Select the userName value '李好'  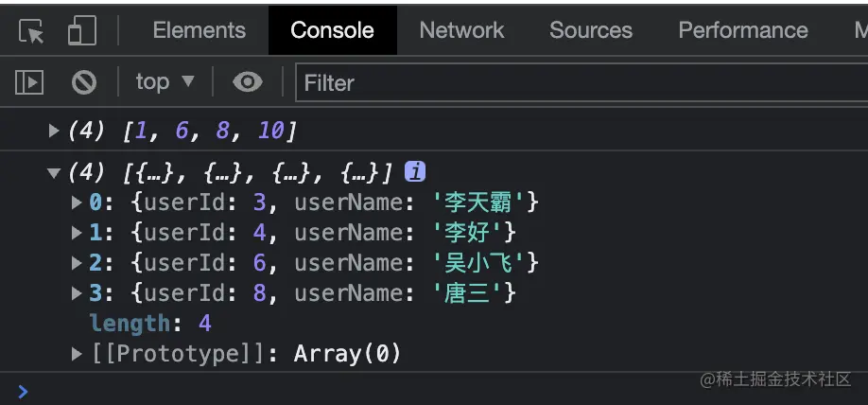tap(468, 233)
